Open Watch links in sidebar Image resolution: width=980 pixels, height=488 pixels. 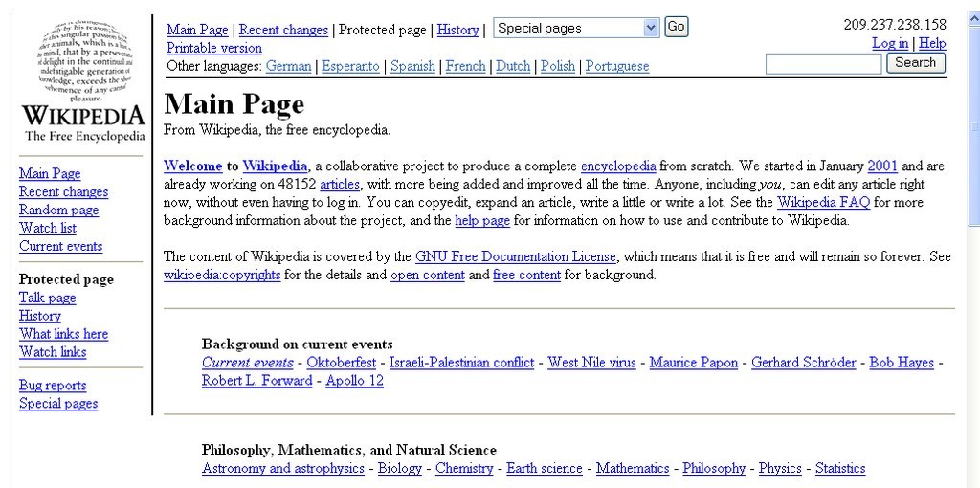(x=53, y=352)
